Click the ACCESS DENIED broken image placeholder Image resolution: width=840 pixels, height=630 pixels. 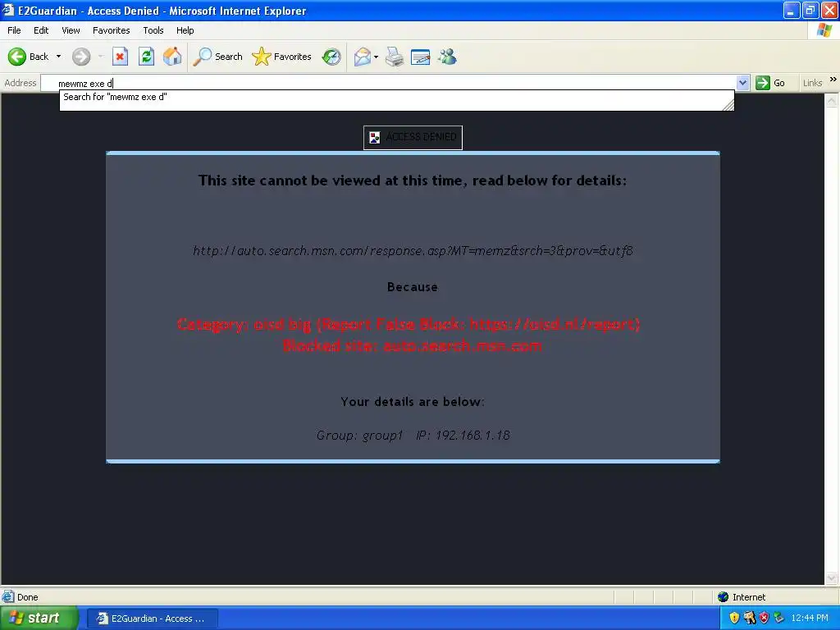click(413, 137)
